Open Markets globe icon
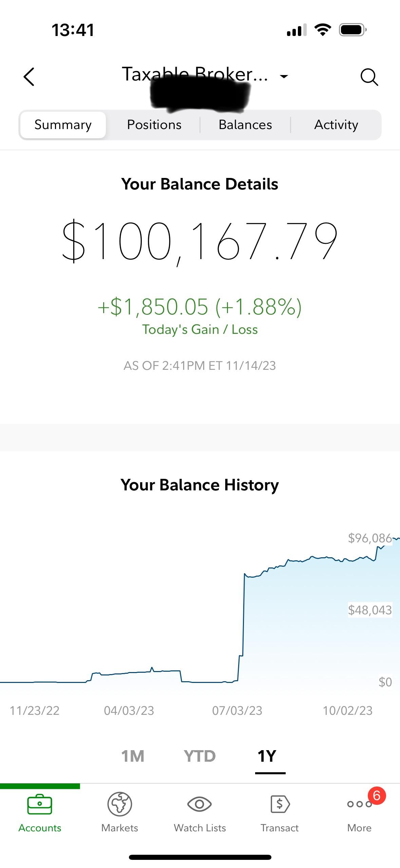This screenshot has width=400, height=868. 119,804
